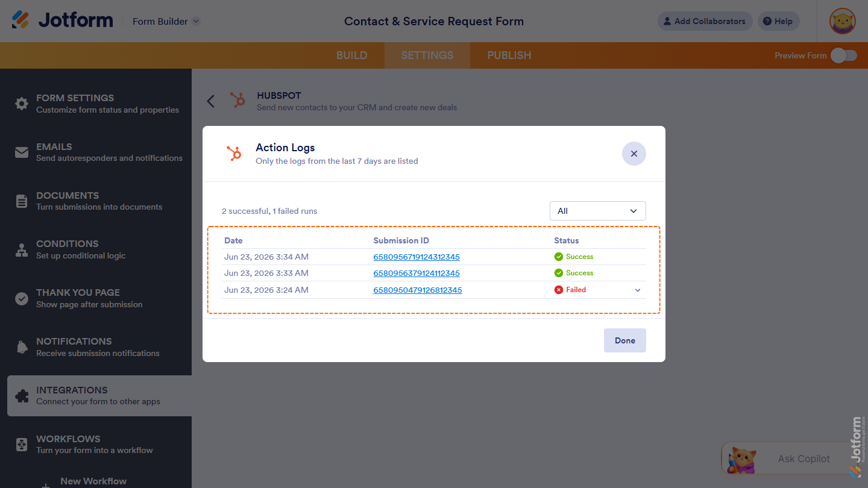Click the Done button

coord(625,340)
